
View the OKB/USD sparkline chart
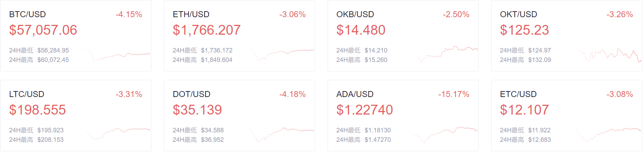(x=443, y=54)
